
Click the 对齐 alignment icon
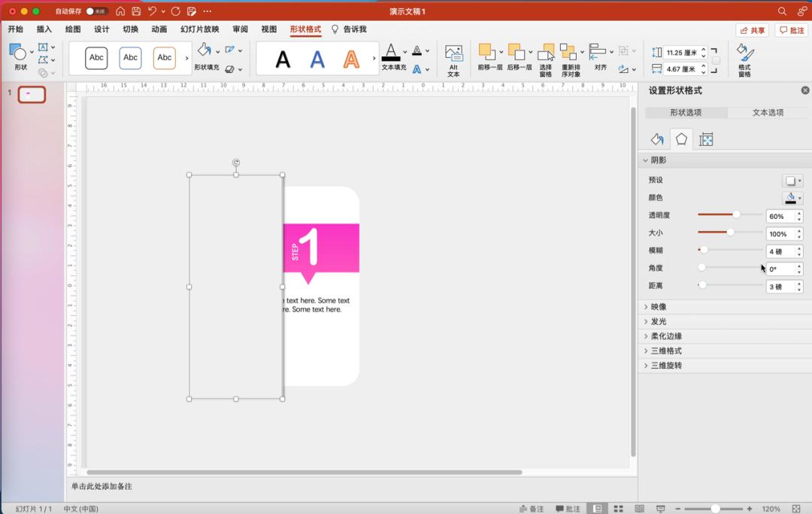(598, 53)
